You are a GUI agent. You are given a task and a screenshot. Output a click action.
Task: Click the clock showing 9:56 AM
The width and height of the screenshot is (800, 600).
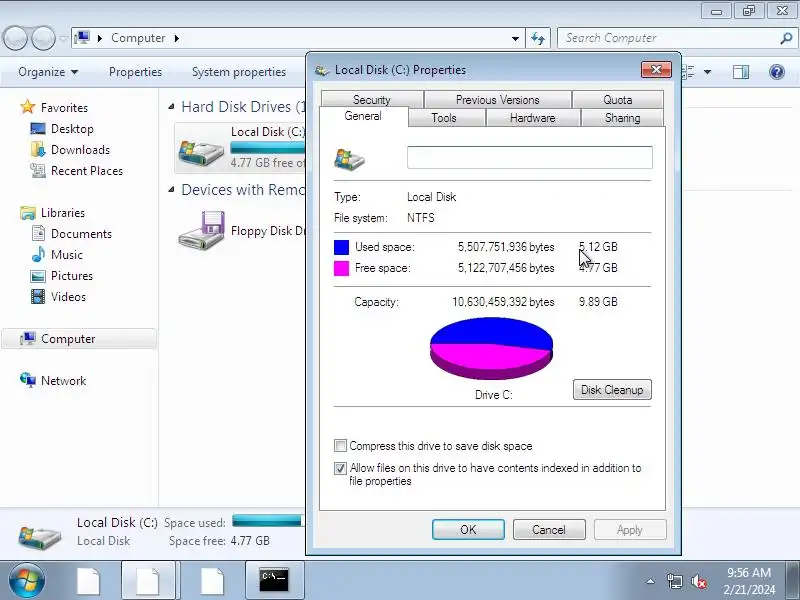click(749, 572)
